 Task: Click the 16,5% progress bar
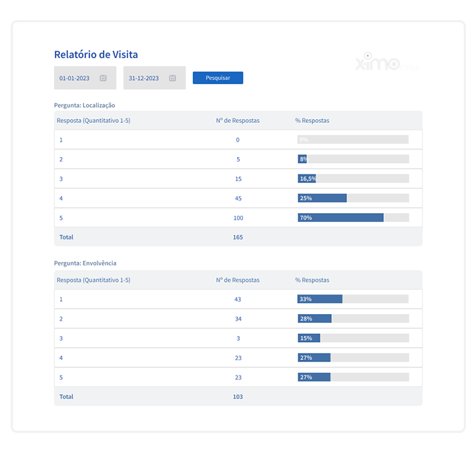tap(353, 178)
